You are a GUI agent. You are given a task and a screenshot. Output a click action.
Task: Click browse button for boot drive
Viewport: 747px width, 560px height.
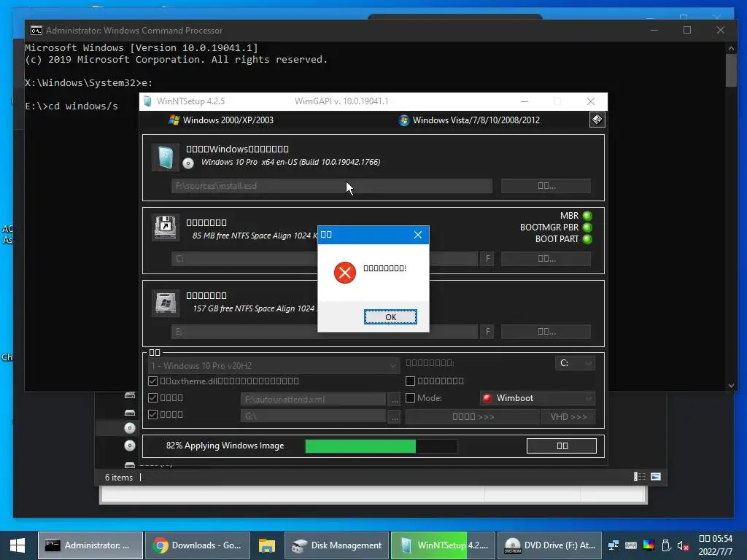pos(546,259)
